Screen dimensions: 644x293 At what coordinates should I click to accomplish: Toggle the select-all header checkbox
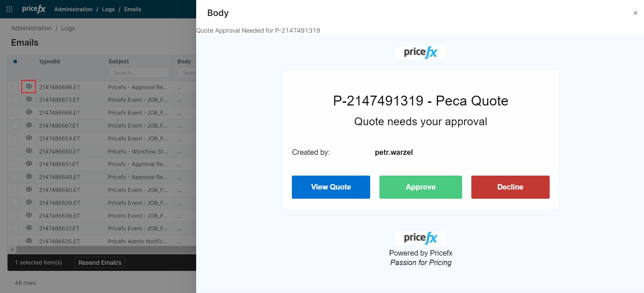pyautogui.click(x=15, y=62)
